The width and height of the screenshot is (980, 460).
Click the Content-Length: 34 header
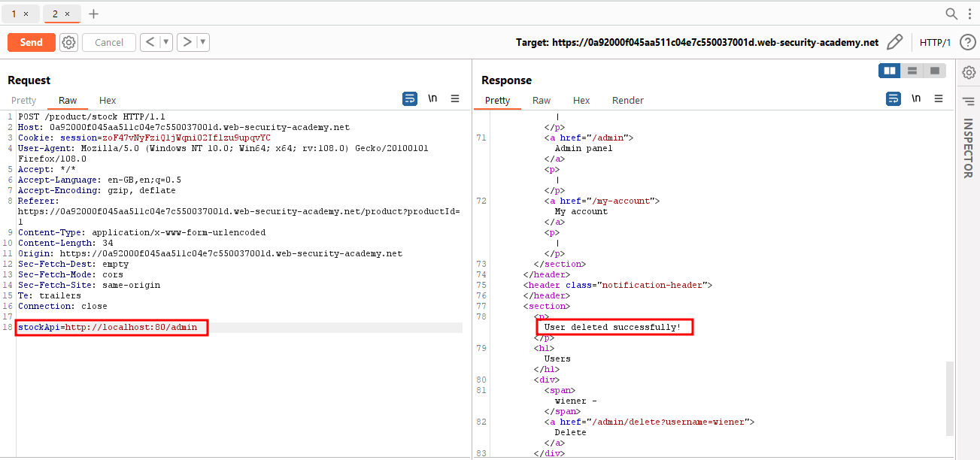[x=65, y=244]
